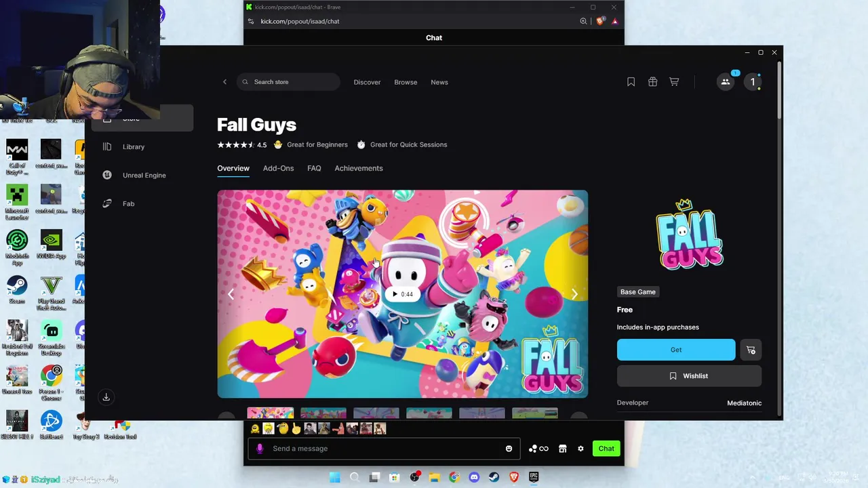The width and height of the screenshot is (868, 488).
Task: Open the News page
Action: coord(439,82)
